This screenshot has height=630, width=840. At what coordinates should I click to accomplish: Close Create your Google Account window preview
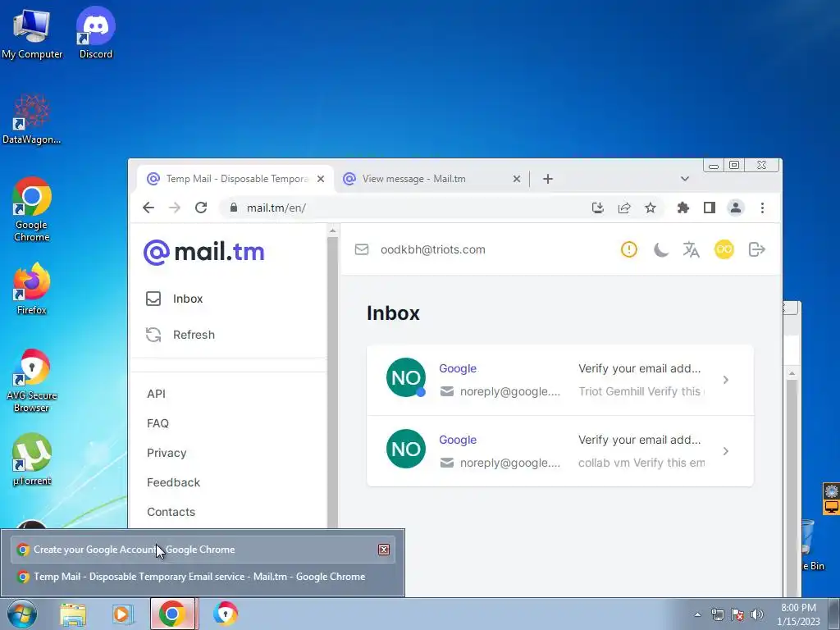pyautogui.click(x=384, y=549)
